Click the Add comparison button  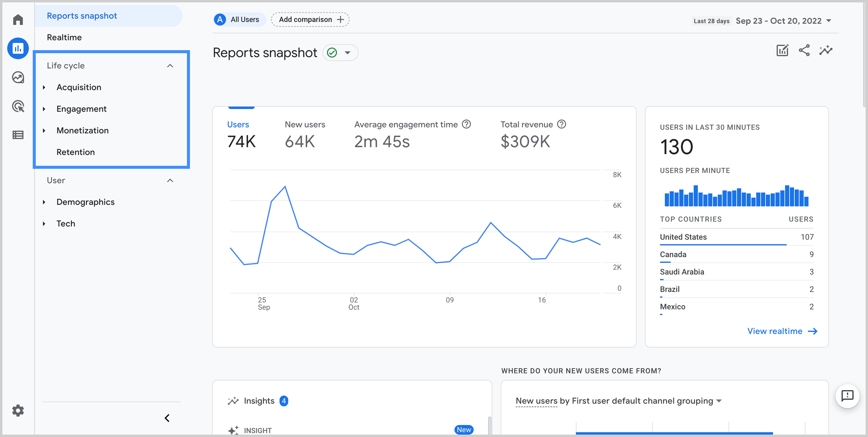point(310,20)
